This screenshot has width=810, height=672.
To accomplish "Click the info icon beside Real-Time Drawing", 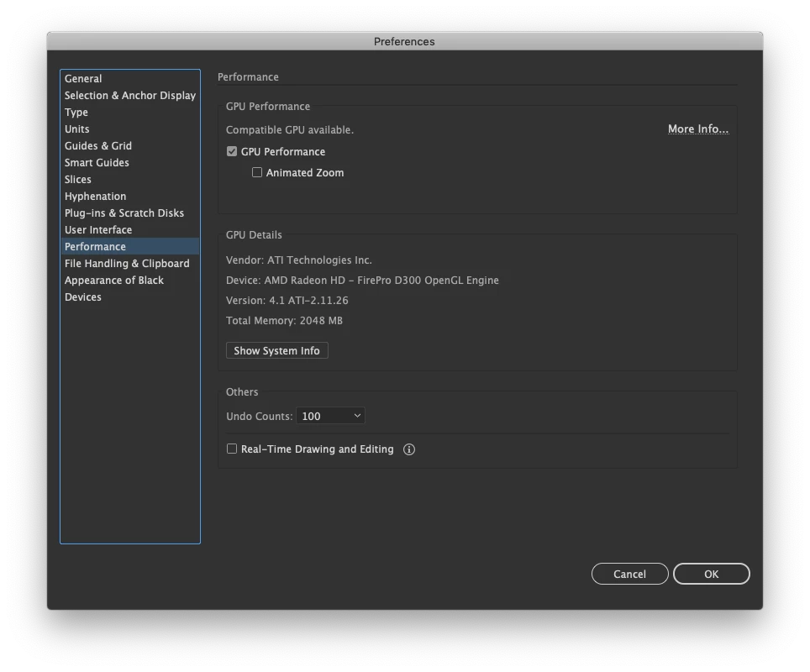I will [x=409, y=449].
